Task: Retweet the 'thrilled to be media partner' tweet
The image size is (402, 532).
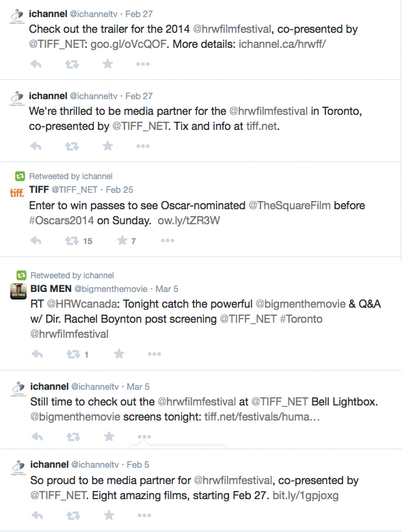Action: point(72,146)
